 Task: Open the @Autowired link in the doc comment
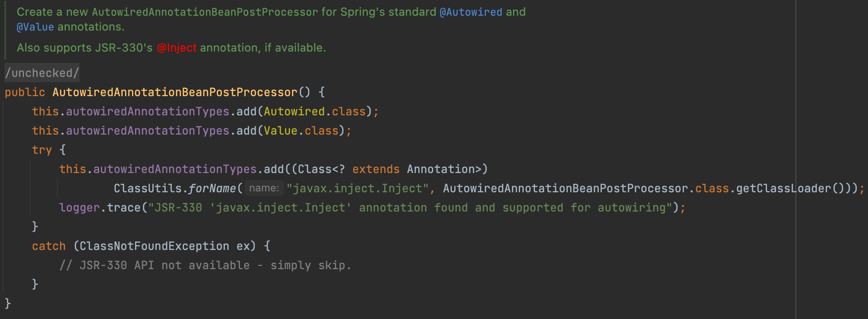click(471, 12)
